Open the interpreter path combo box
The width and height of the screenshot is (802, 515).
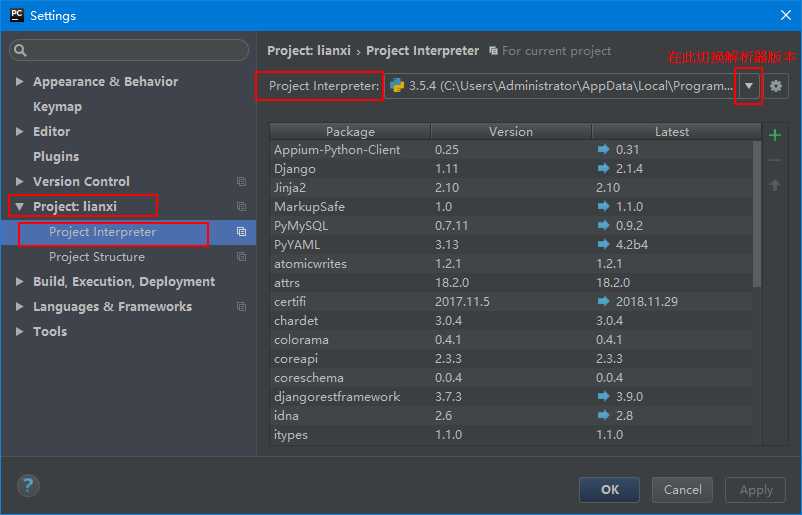[573, 86]
